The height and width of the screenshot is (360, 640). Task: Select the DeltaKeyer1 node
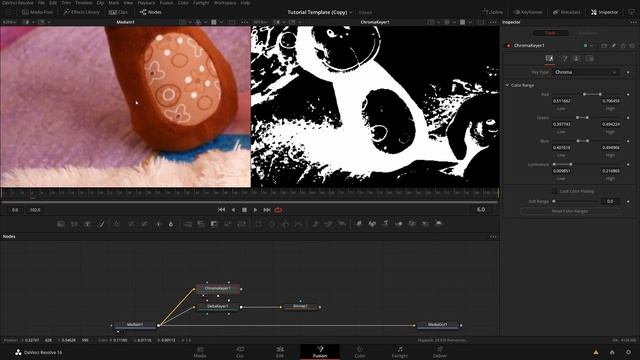(218, 307)
